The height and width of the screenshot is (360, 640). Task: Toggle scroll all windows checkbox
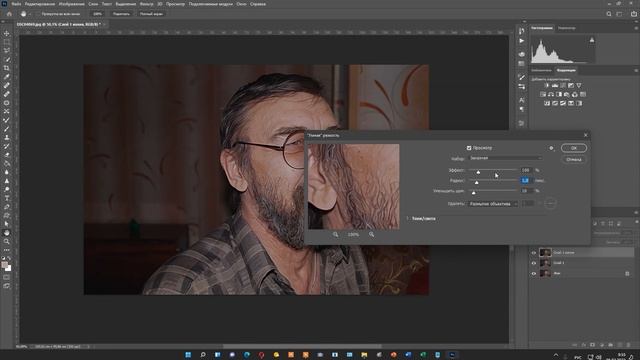click(39, 14)
